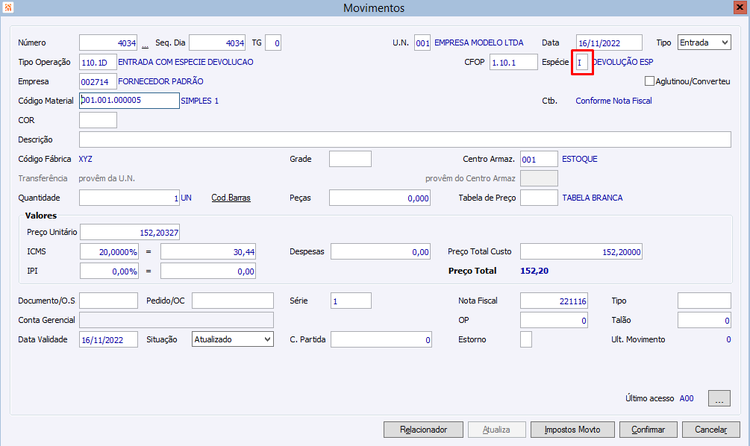Click into the Descrição text field
This screenshot has width=750, height=446.
coord(405,139)
